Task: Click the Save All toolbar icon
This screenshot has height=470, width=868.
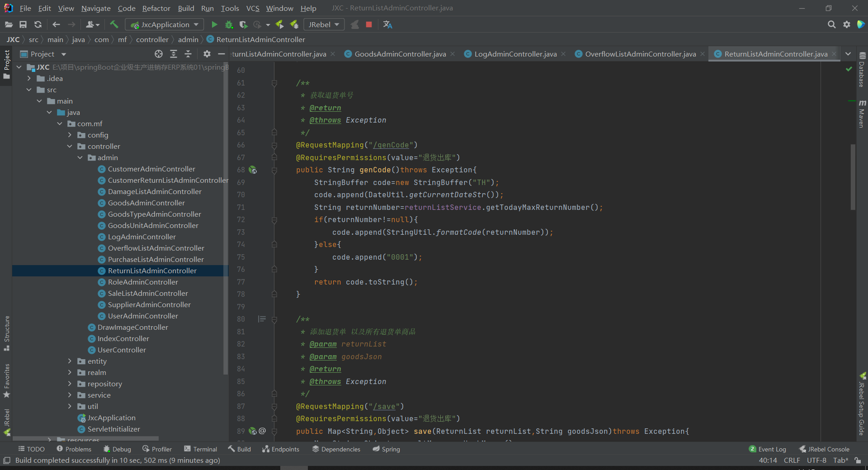Action: 23,24
